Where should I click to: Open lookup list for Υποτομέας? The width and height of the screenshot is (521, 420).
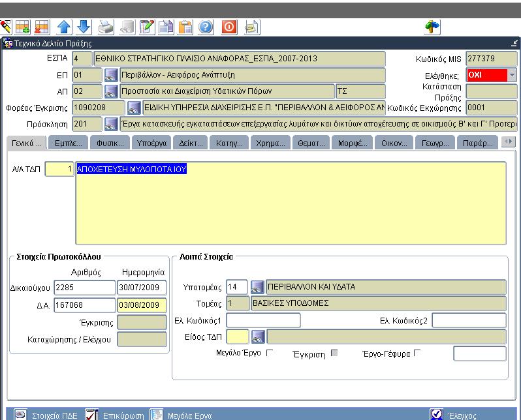click(257, 287)
